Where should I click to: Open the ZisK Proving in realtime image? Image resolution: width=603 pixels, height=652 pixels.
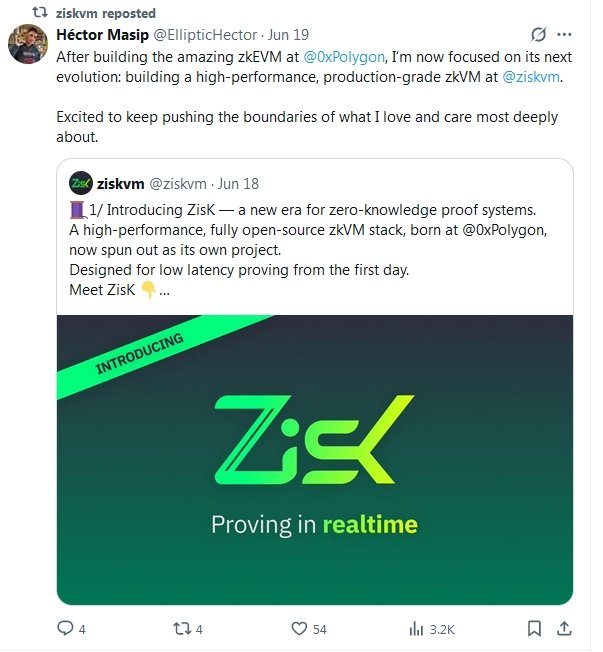[315, 459]
